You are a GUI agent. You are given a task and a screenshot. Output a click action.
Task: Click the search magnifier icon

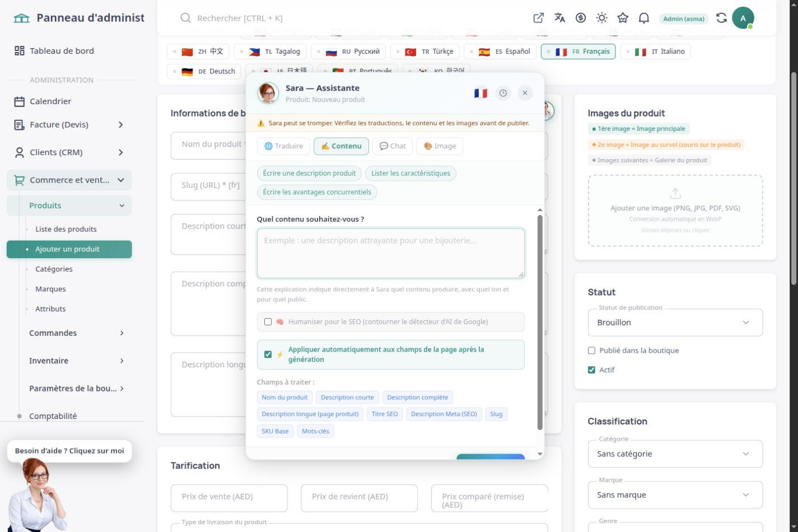click(185, 18)
